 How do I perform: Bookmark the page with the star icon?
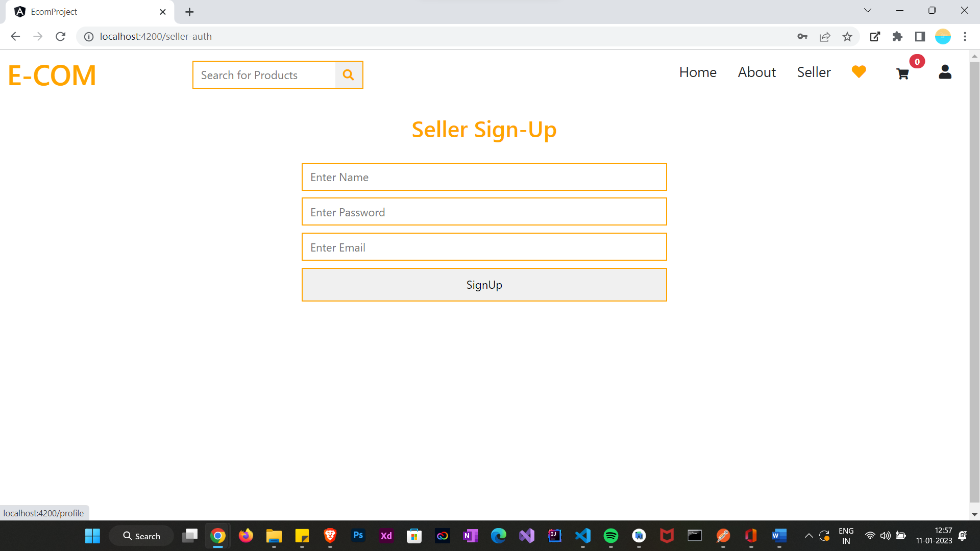click(847, 36)
